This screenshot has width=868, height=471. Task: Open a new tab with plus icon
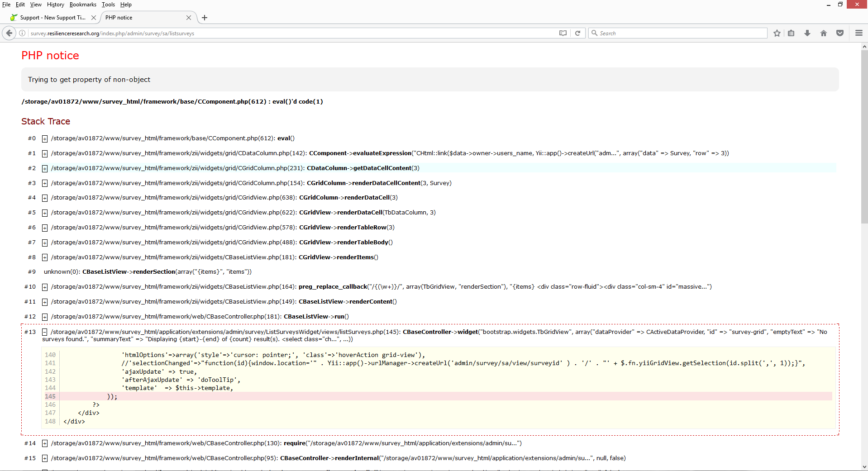point(205,18)
